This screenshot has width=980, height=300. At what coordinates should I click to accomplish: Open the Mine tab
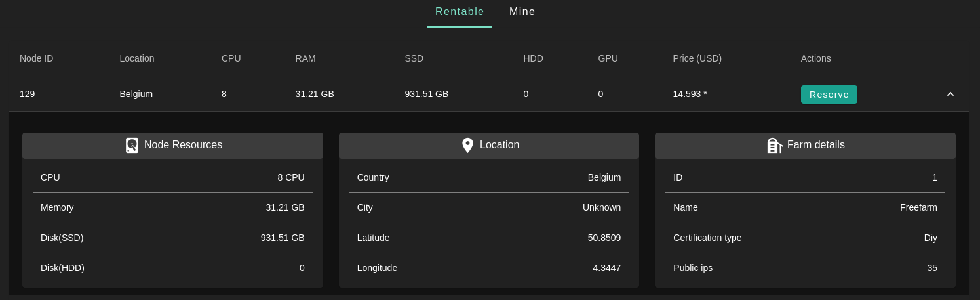point(522,12)
